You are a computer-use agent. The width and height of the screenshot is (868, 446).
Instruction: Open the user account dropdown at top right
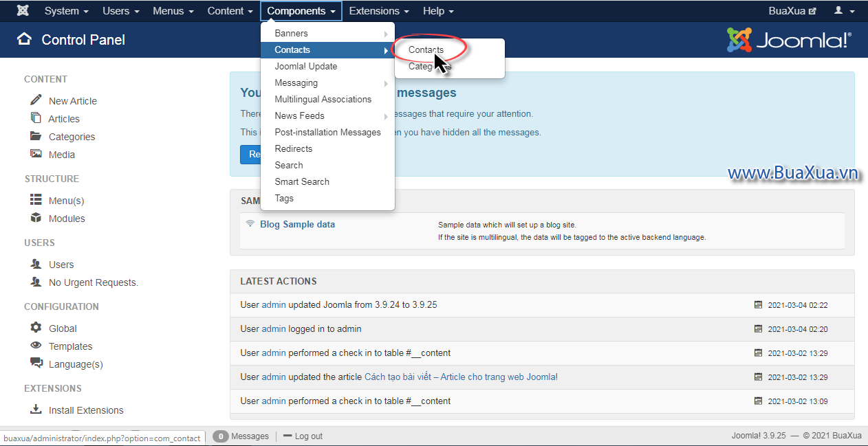point(844,11)
